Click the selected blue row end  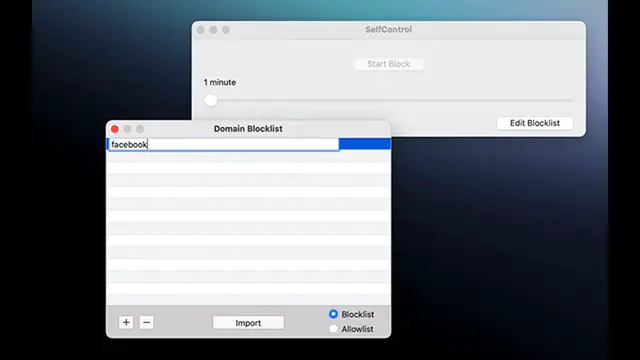[x=364, y=144]
